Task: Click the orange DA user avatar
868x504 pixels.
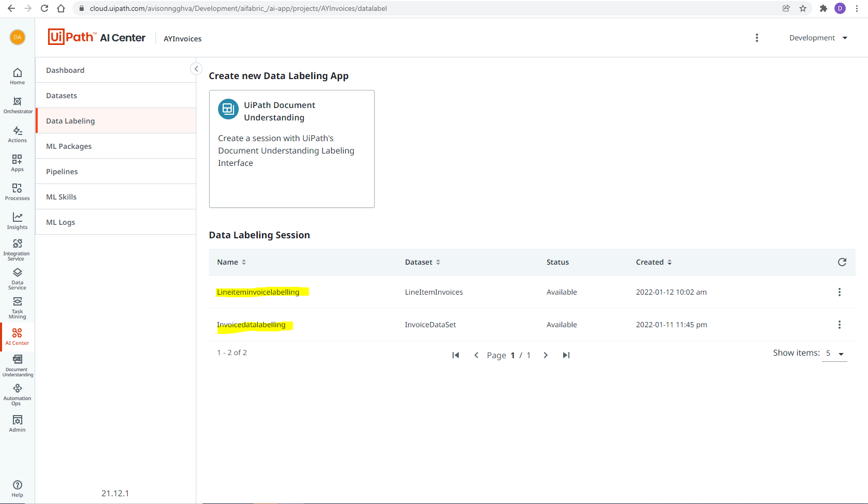Action: pos(18,37)
